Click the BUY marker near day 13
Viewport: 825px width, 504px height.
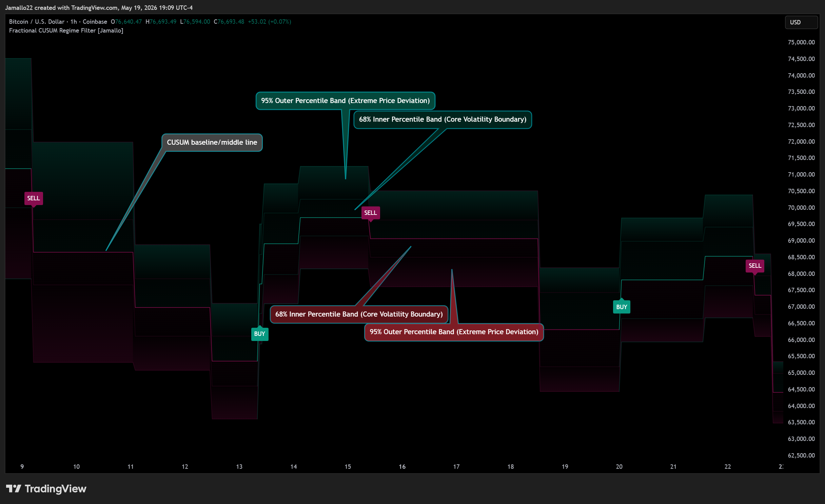[x=260, y=334]
